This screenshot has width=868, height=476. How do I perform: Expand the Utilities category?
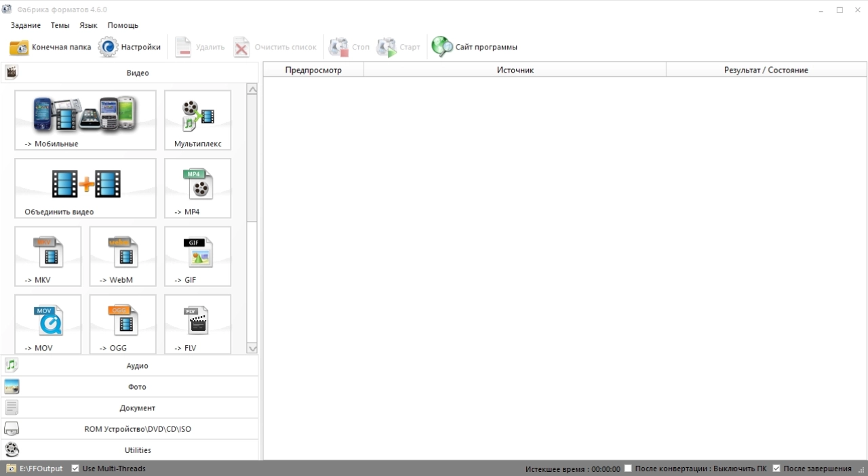pos(130,450)
